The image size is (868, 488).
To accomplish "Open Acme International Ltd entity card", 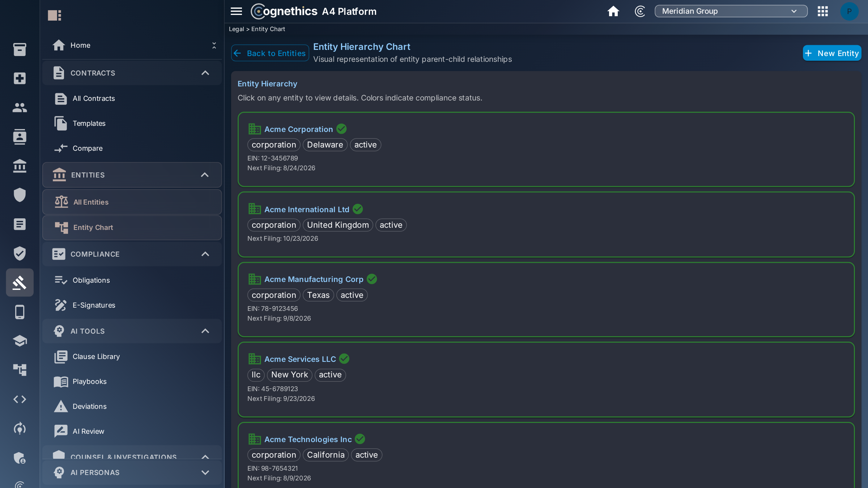I will point(546,224).
